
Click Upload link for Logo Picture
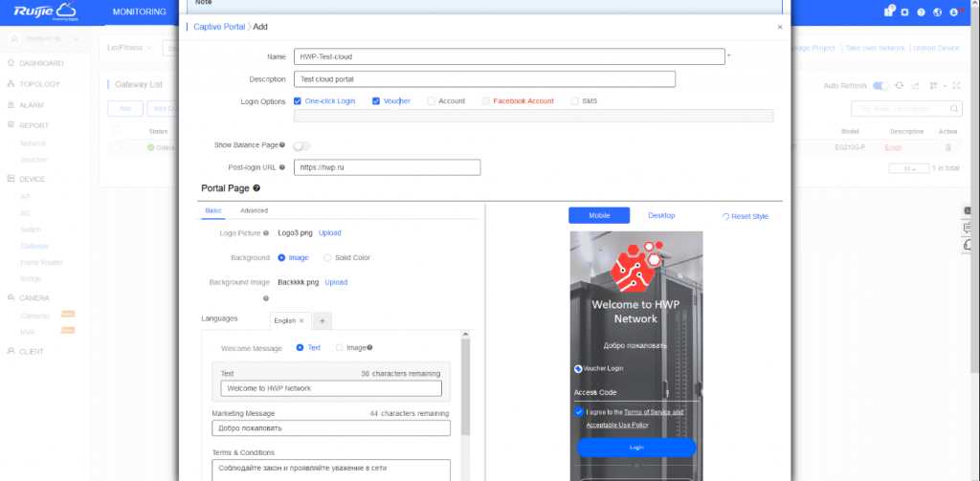tap(329, 232)
